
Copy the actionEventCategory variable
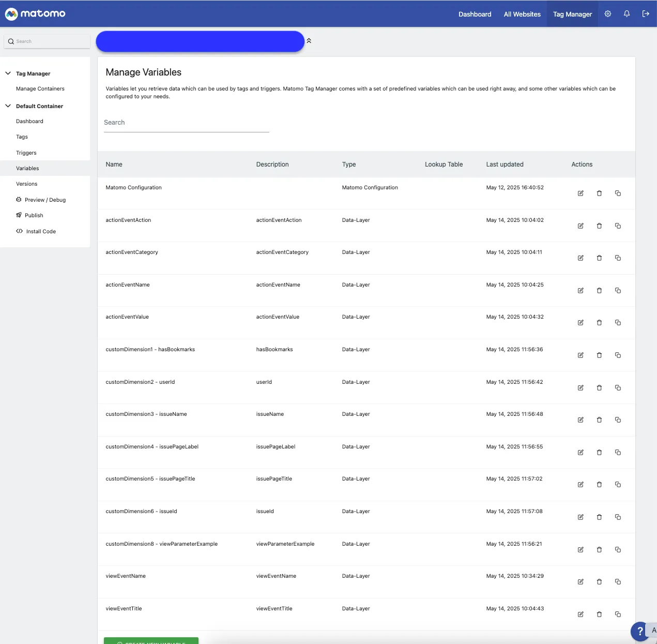(x=618, y=258)
